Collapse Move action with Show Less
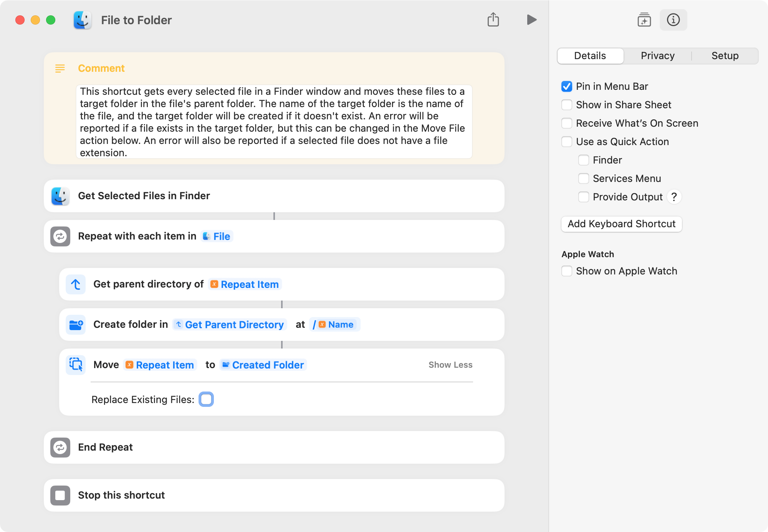768x532 pixels. click(x=450, y=365)
